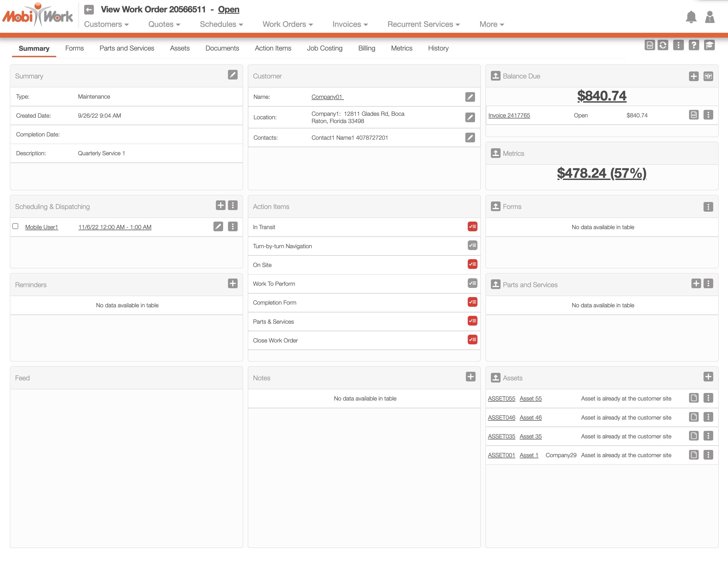This screenshot has width=728, height=563.
Task: Check the Mobile User1 schedule checkbox
Action: (15, 226)
